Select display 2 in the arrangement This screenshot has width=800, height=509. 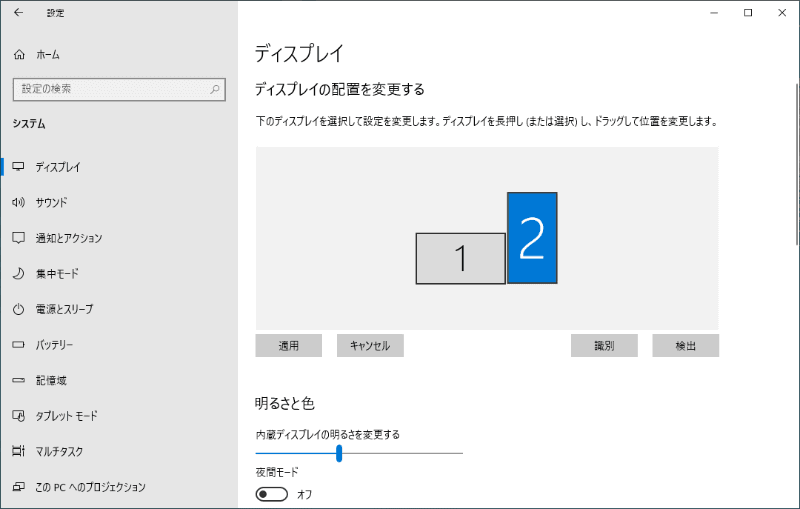tap(532, 238)
